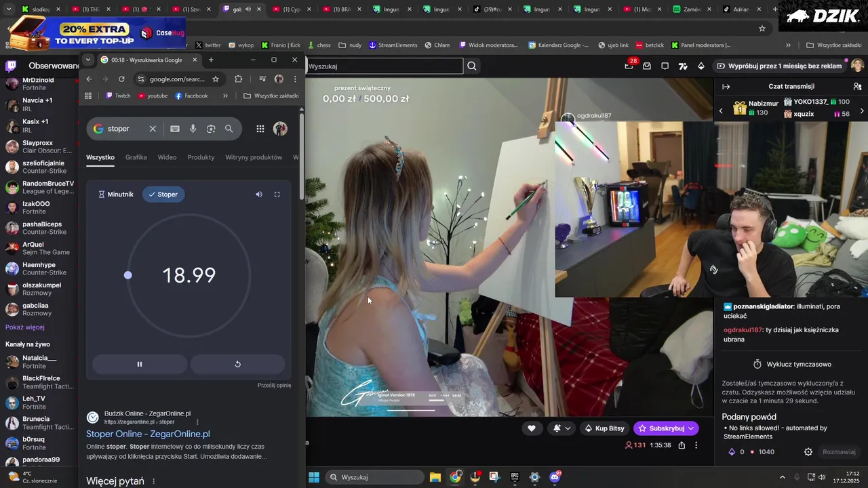This screenshot has height=488, width=868.
Task: Select the Wszystko results tab
Action: pos(100,157)
